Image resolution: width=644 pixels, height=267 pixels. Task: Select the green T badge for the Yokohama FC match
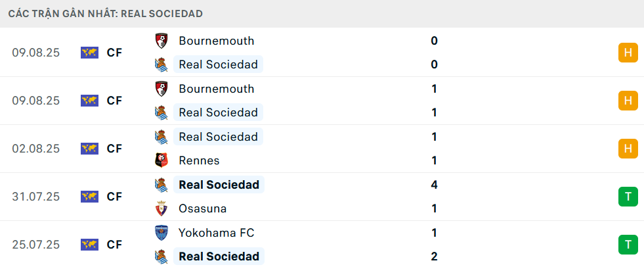point(628,245)
